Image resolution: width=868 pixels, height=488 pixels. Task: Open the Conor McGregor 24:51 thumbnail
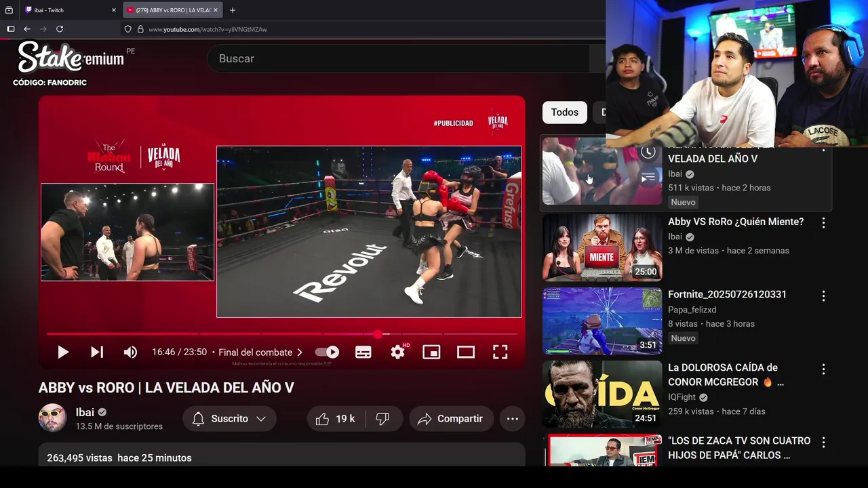[602, 394]
